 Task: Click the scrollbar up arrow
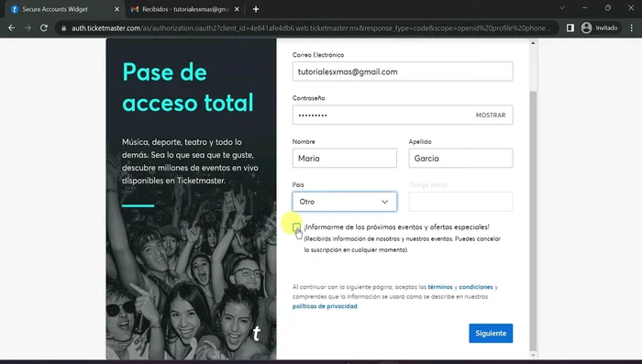(533, 43)
